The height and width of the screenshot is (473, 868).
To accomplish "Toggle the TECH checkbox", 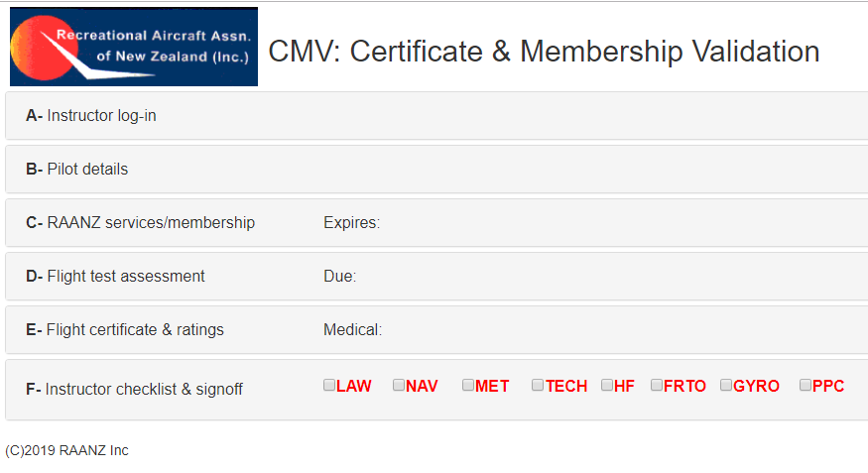I will click(x=538, y=385).
